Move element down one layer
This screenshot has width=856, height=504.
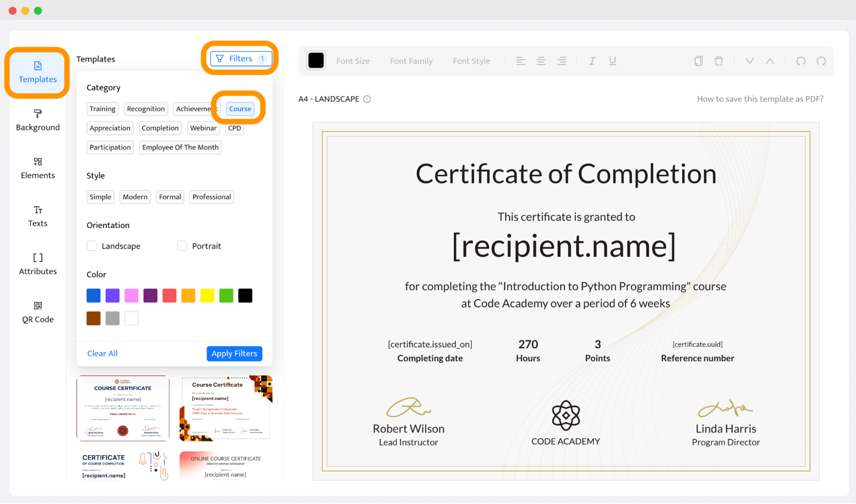[x=749, y=61]
